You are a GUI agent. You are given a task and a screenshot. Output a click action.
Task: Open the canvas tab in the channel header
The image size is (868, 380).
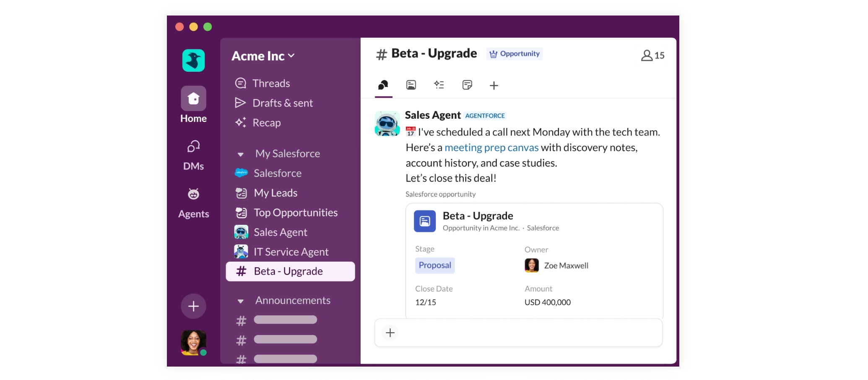(x=467, y=85)
